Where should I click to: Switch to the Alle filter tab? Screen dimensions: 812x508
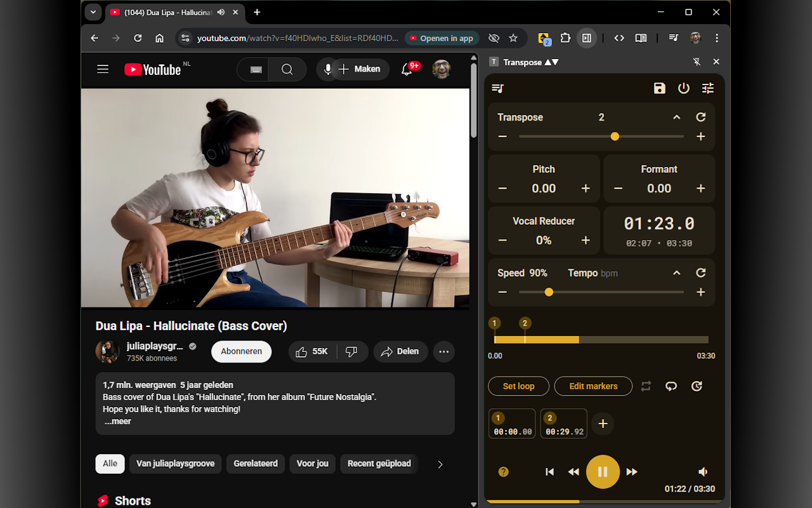tap(110, 464)
